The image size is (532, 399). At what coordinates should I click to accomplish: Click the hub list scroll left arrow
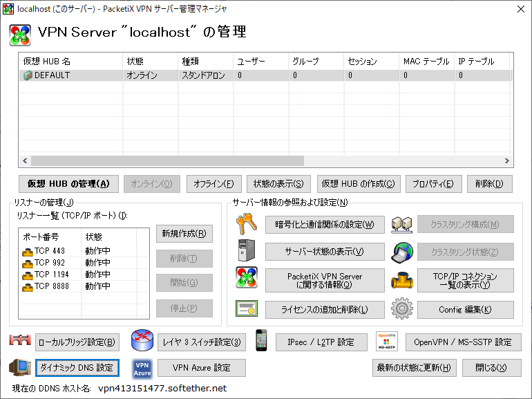(25, 160)
